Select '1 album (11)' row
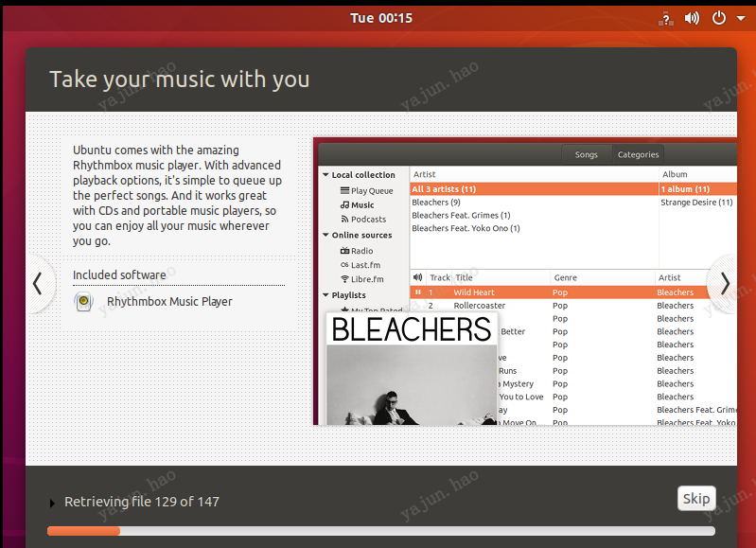 click(x=697, y=189)
